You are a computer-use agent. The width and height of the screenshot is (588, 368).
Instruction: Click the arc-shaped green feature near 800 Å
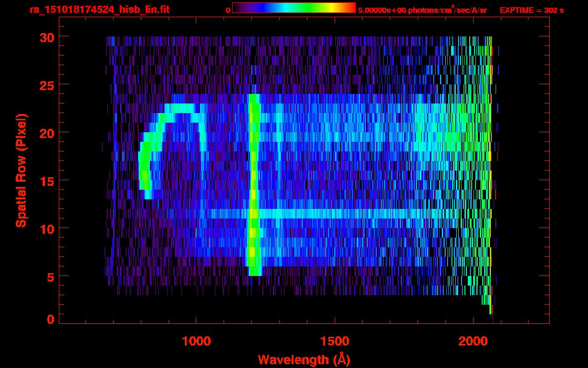tap(172, 151)
